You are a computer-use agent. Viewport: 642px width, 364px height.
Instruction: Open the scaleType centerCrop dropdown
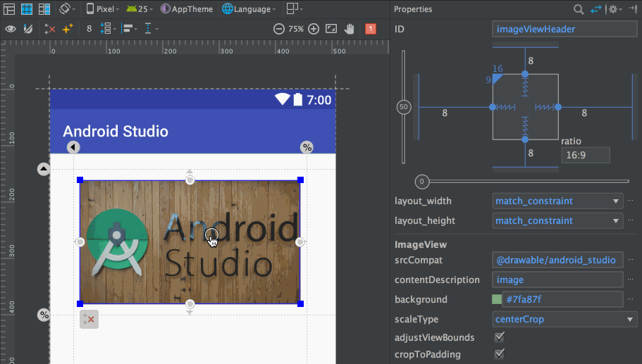tap(564, 319)
